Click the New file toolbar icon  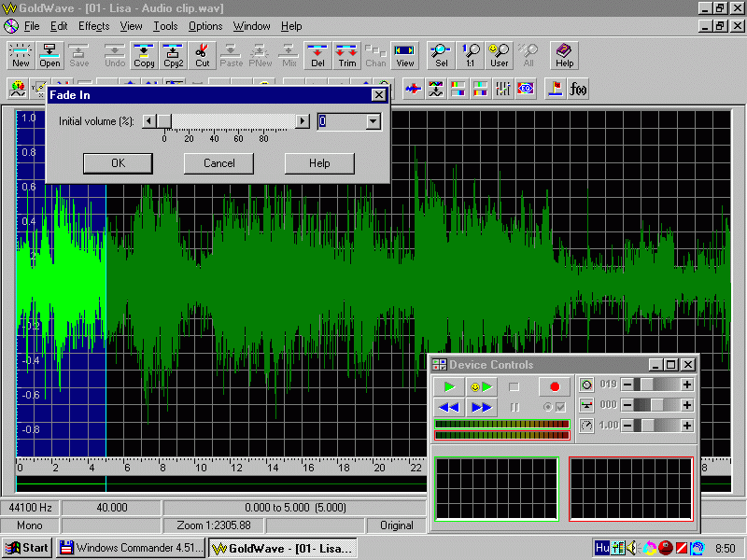(21, 55)
